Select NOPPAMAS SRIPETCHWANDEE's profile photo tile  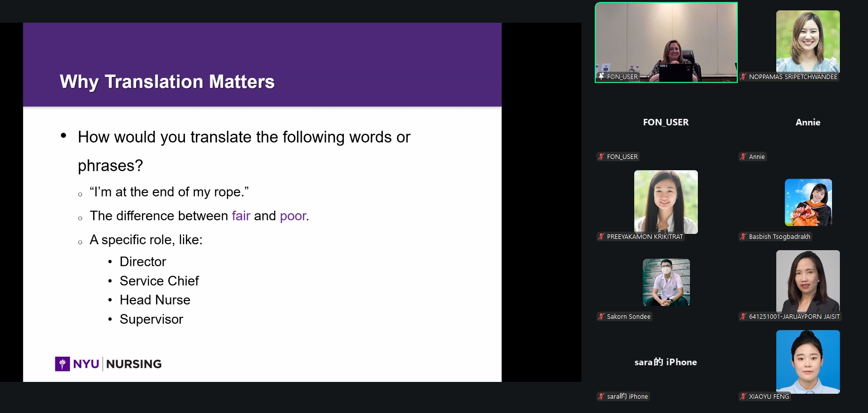(x=808, y=41)
